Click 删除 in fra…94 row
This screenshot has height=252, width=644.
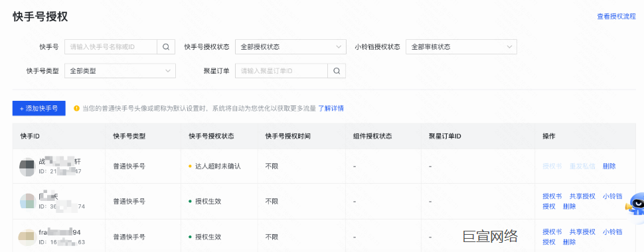(569, 242)
